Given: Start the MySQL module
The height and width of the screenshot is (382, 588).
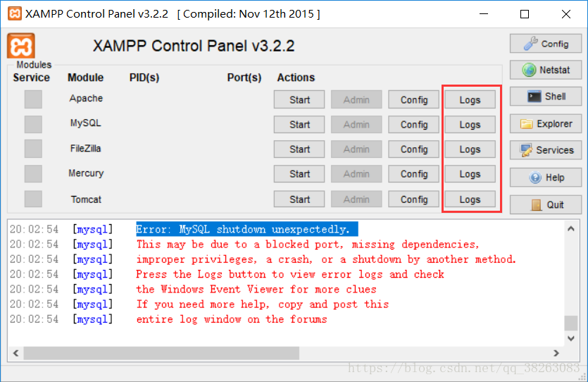Looking at the screenshot, I should pyautogui.click(x=299, y=124).
